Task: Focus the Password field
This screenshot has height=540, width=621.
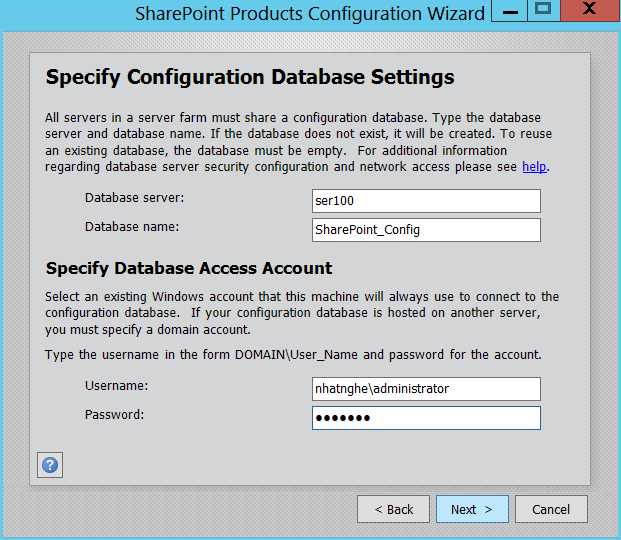Action: 426,418
